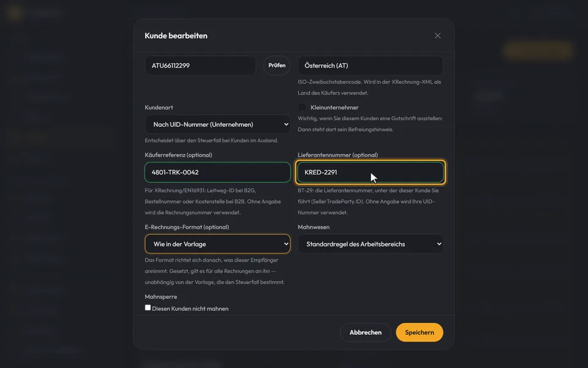Image resolution: width=588 pixels, height=368 pixels.
Task: Open the Kundenart dropdown
Action: (217, 125)
